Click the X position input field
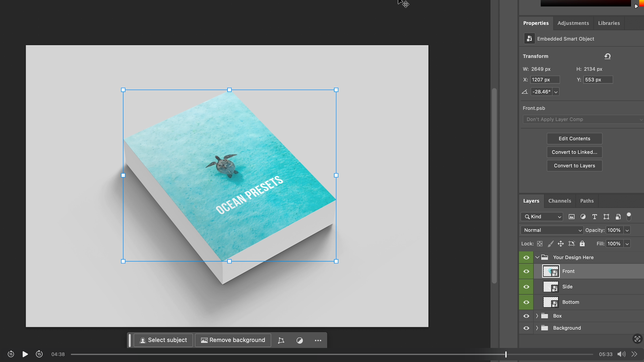Viewport: 644px width, 362px height. click(x=545, y=80)
